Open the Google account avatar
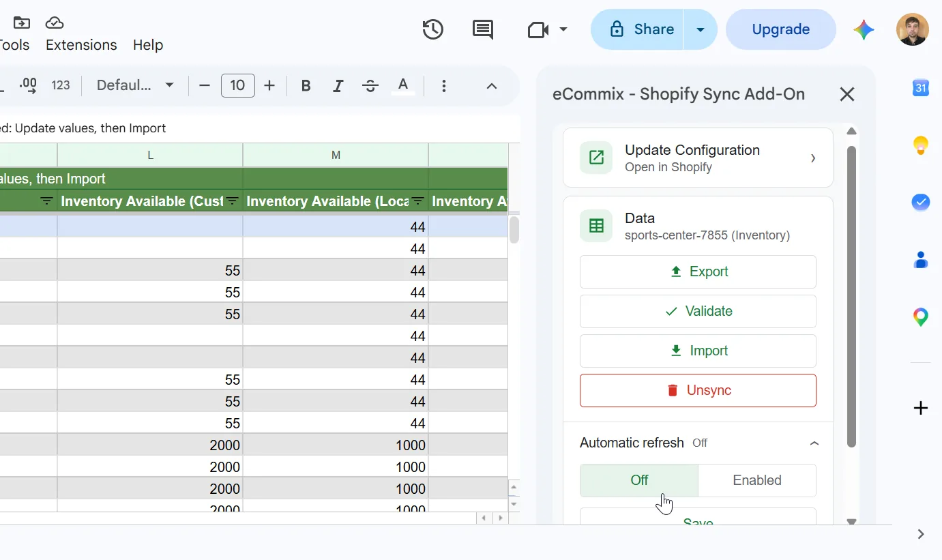942x560 pixels. (x=913, y=29)
